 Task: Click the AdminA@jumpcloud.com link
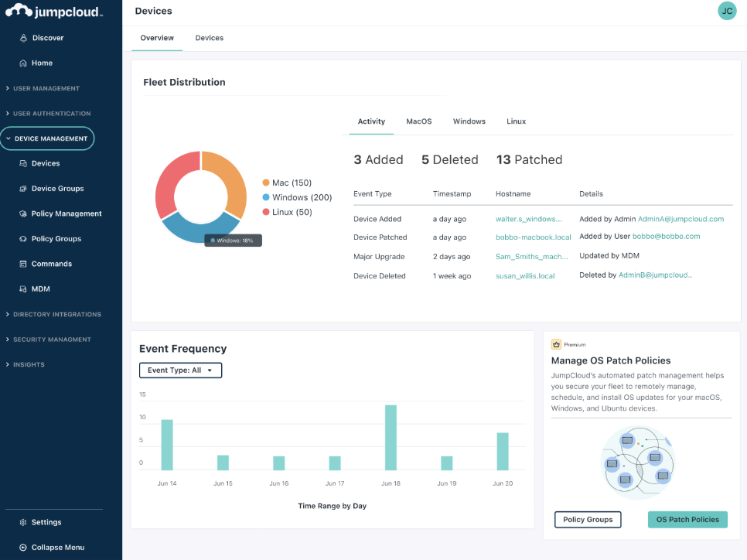(x=680, y=219)
